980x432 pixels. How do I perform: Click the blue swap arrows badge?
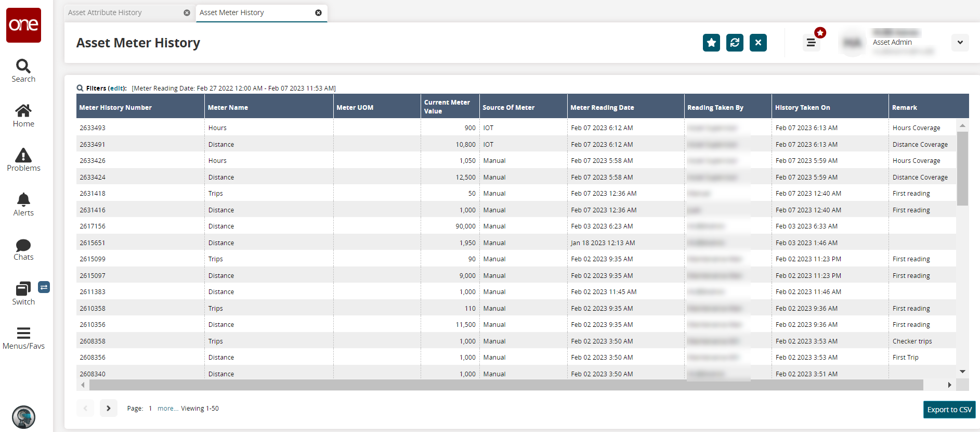tap(44, 287)
